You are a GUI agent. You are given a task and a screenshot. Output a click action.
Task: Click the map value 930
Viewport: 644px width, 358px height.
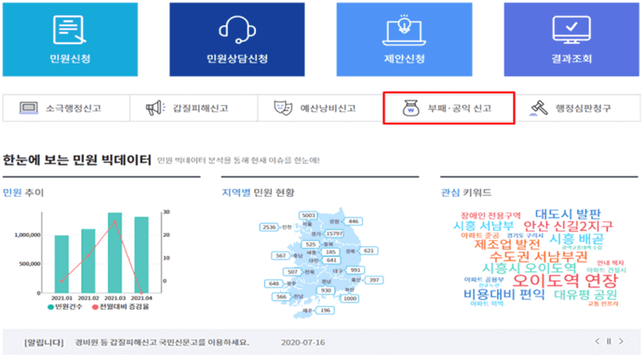326,290
